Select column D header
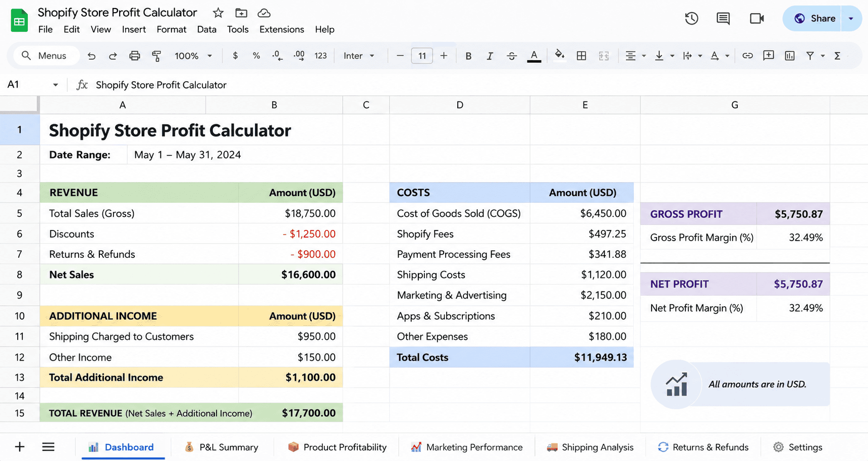Viewport: 868px width, 461px height. click(x=460, y=105)
